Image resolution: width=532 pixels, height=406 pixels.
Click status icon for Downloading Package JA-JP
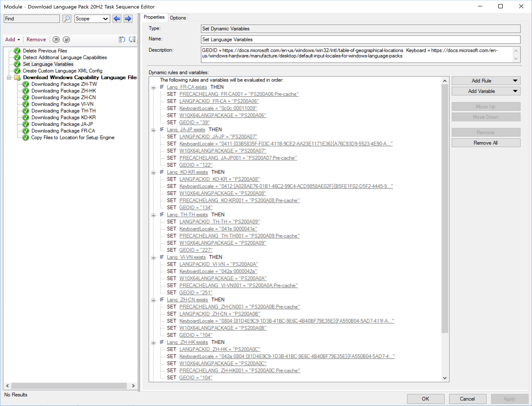[x=26, y=124]
